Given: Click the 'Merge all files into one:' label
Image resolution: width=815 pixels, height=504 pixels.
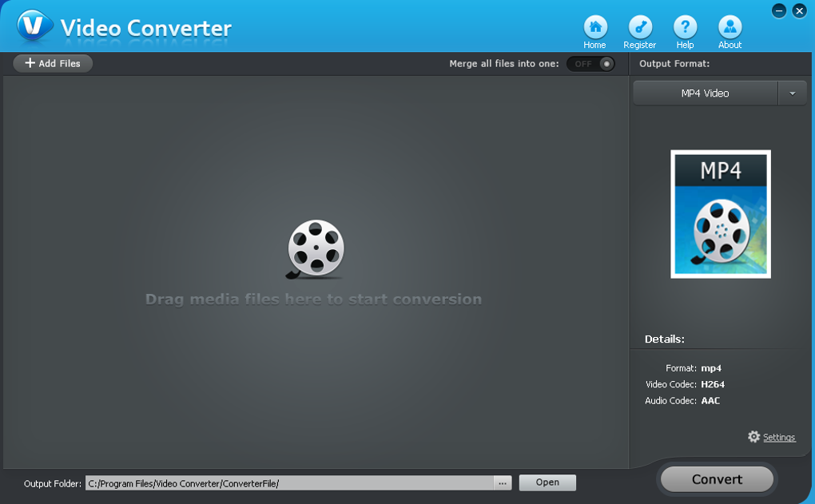Looking at the screenshot, I should [504, 63].
